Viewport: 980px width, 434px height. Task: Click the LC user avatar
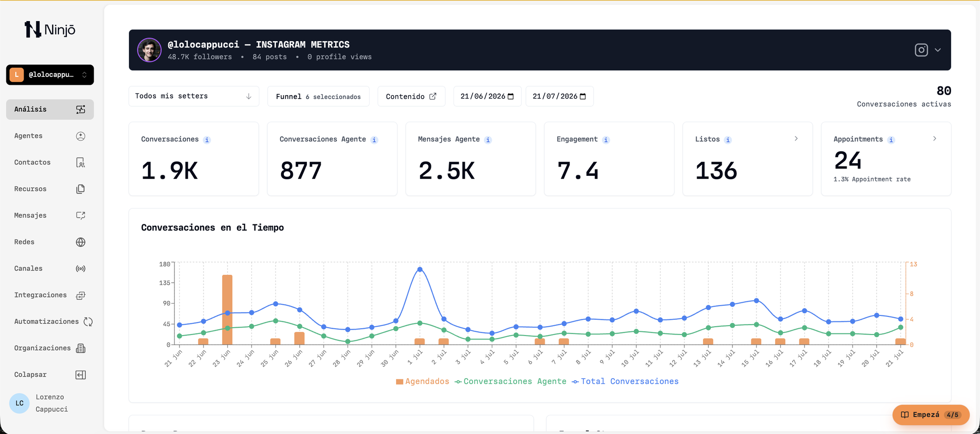click(x=20, y=403)
